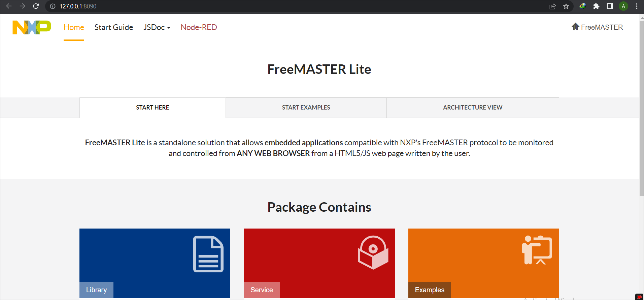Click the bold 'embedded applications' text
Viewport: 644px width, 300px height.
coord(304,143)
